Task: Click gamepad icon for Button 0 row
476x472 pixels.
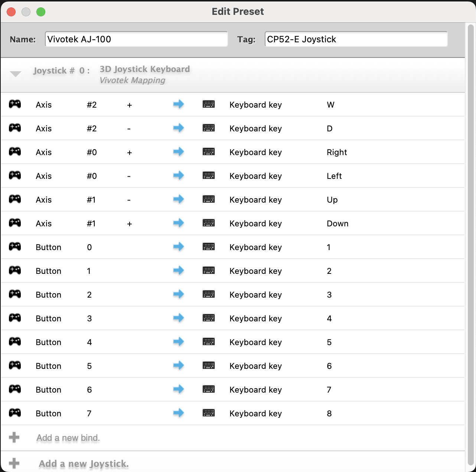Action: [15, 247]
